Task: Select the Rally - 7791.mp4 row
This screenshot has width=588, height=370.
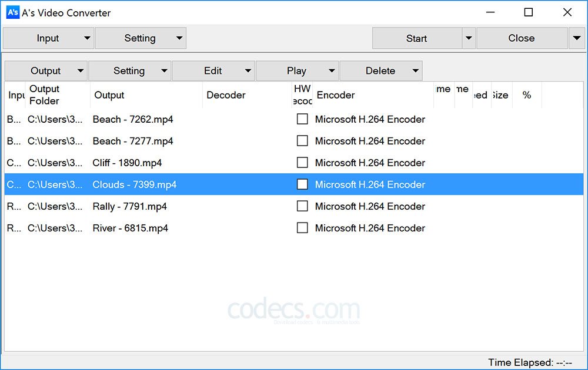Action: pos(294,206)
